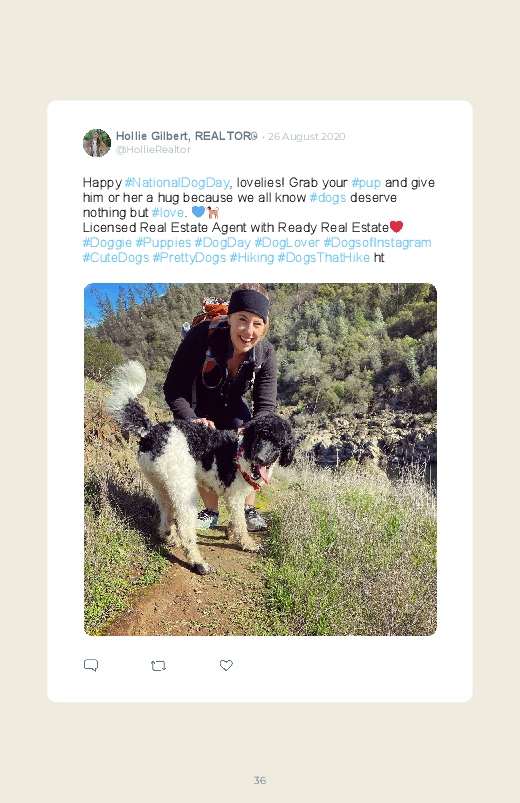Click the retweet arrows icon
Image resolution: width=520 pixels, height=803 pixels.
(158, 666)
